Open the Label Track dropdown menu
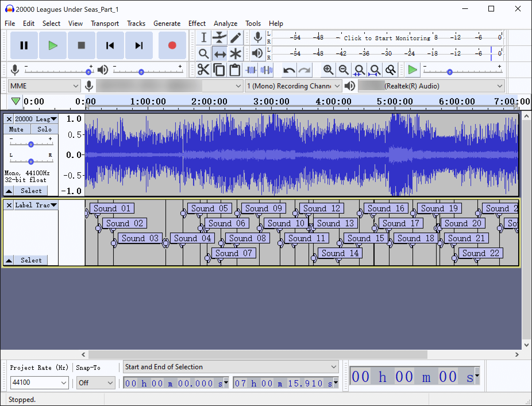Viewport: 532px width, 406px height. pos(36,205)
